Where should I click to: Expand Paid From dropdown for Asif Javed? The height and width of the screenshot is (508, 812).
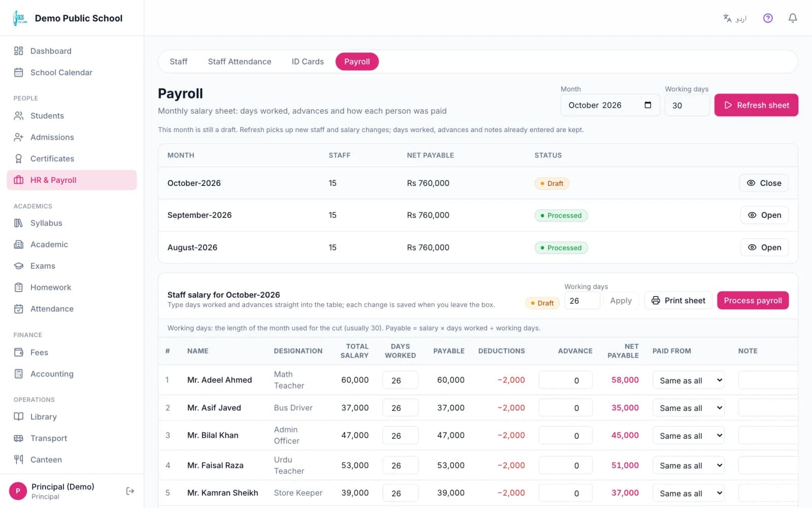coord(688,408)
